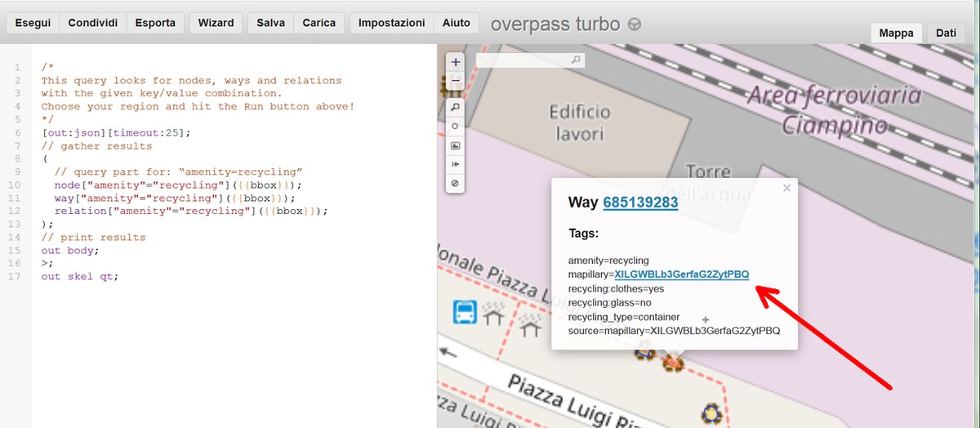Run the query with Esegui
980x428 pixels.
(33, 23)
